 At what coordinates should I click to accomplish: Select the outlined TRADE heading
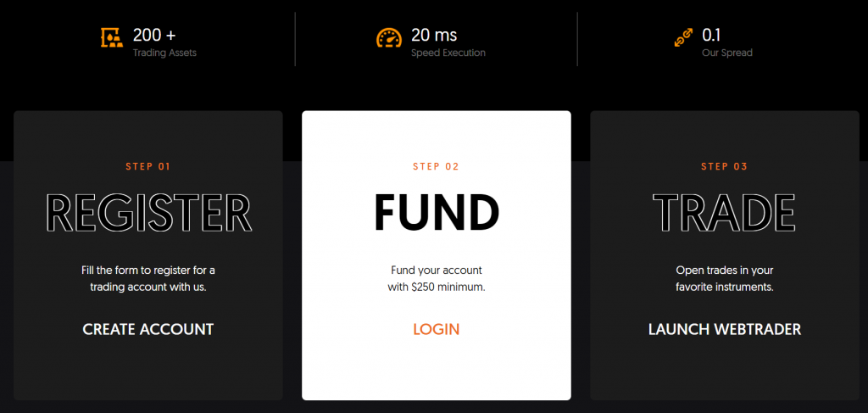tap(725, 213)
